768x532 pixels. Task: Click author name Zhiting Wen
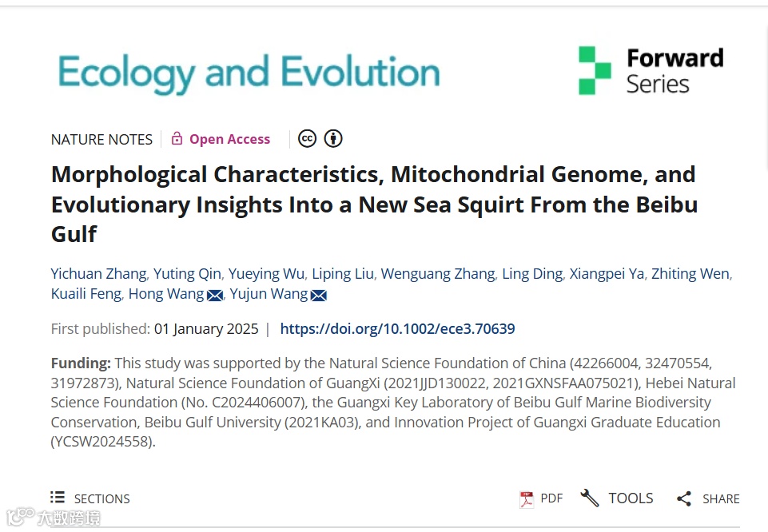(x=690, y=274)
